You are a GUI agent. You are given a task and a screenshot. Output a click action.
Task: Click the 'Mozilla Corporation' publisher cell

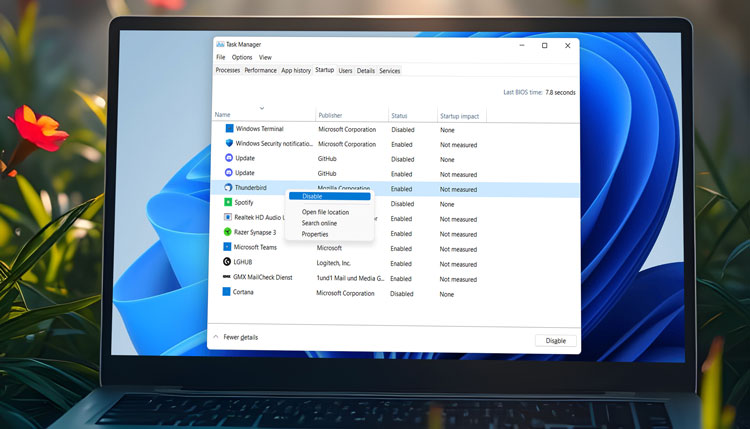click(343, 188)
